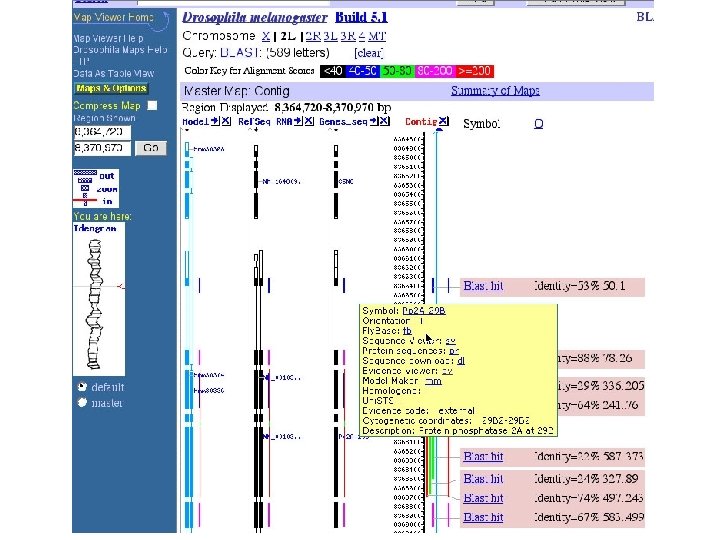Image resolution: width=720 pixels, height=540 pixels.
Task: Open Map Viewer Home link
Action: tap(113, 17)
